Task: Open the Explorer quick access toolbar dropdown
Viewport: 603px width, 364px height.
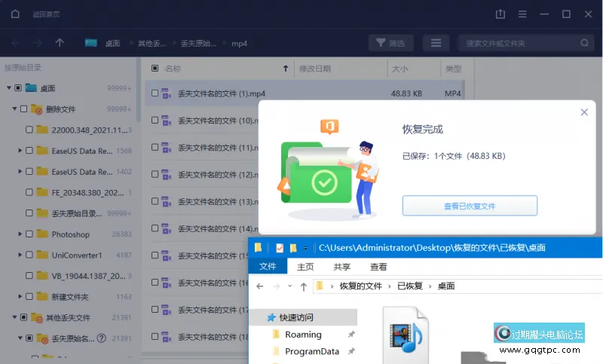Action: [305, 248]
